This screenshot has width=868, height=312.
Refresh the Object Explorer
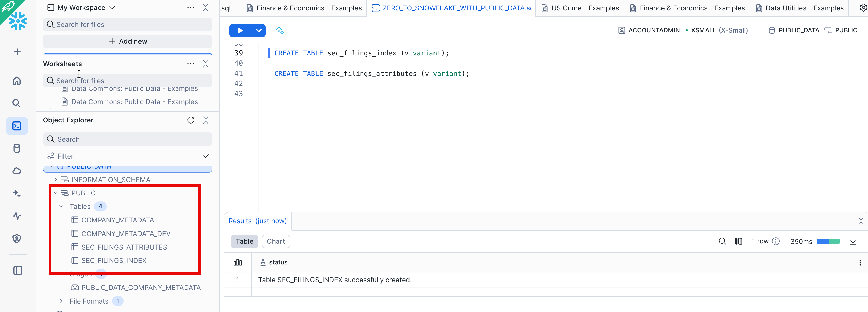pos(191,120)
